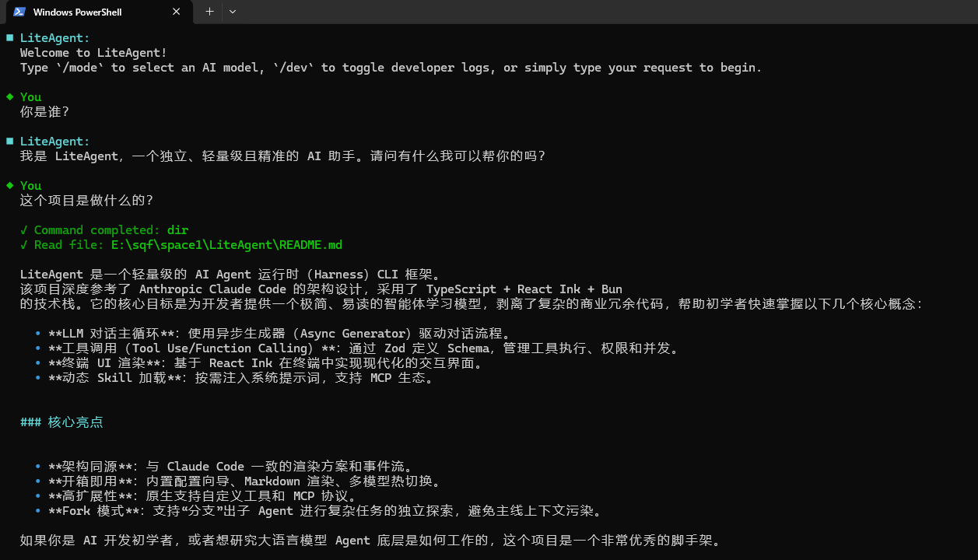Click the "LiteAgent:" label above welcome message
The width and height of the screenshot is (978, 560).
[x=55, y=38]
